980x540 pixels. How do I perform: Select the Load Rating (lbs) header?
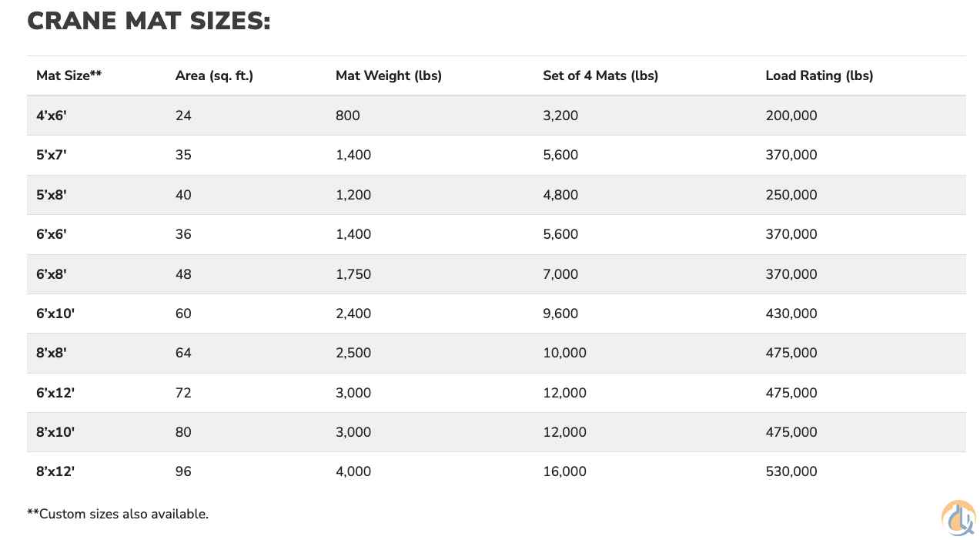coord(819,75)
